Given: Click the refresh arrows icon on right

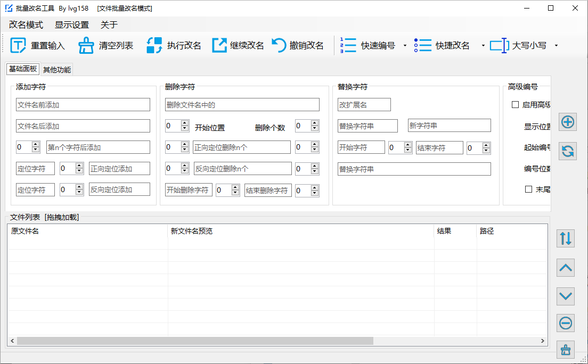Looking at the screenshot, I should 568,152.
